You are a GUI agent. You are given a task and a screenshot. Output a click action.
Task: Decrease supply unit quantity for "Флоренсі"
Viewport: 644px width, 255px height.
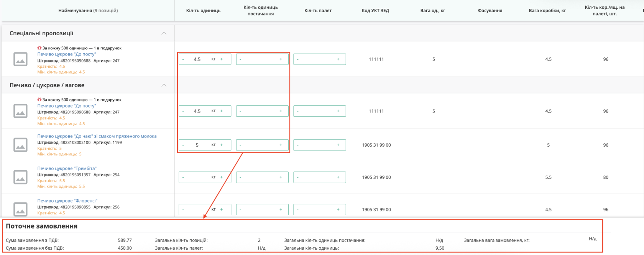pyautogui.click(x=241, y=209)
